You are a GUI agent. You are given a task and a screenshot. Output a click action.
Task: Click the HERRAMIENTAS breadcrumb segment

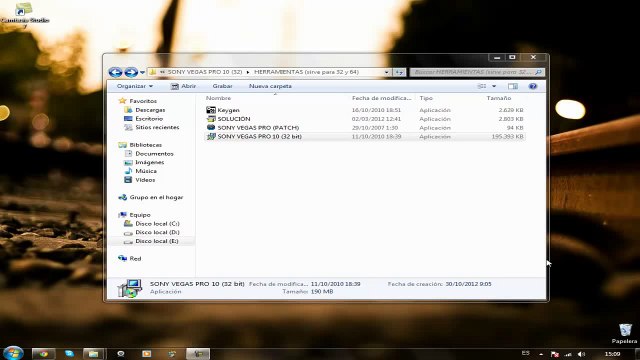click(x=306, y=72)
